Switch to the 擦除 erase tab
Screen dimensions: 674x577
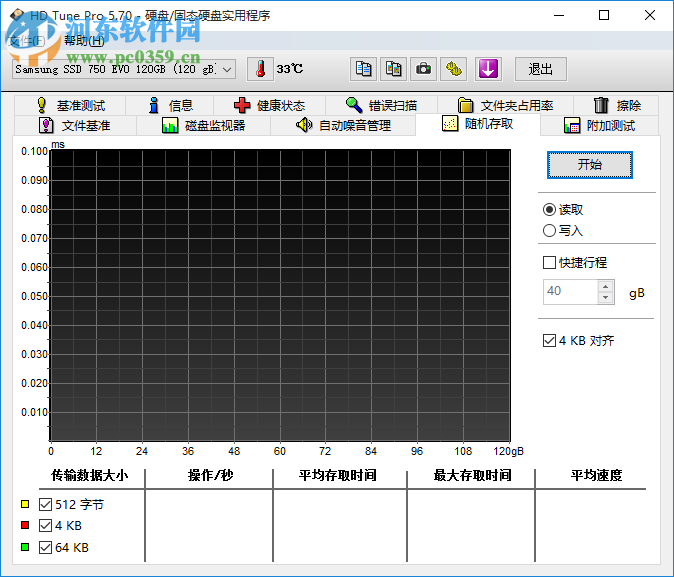[616, 105]
